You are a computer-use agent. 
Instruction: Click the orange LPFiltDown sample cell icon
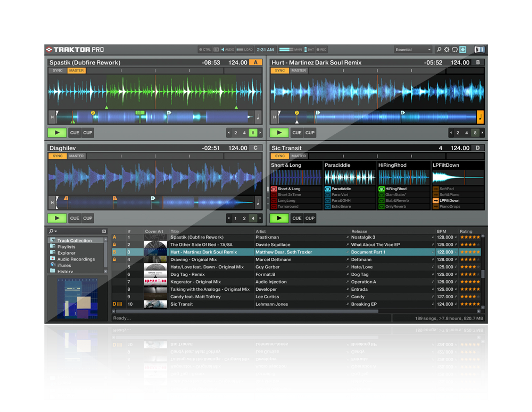436,200
